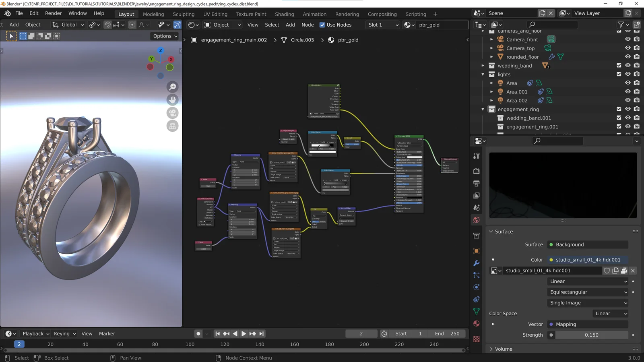Click the Vector Mapping link button
This screenshot has width=644, height=362.
[x=588, y=325]
